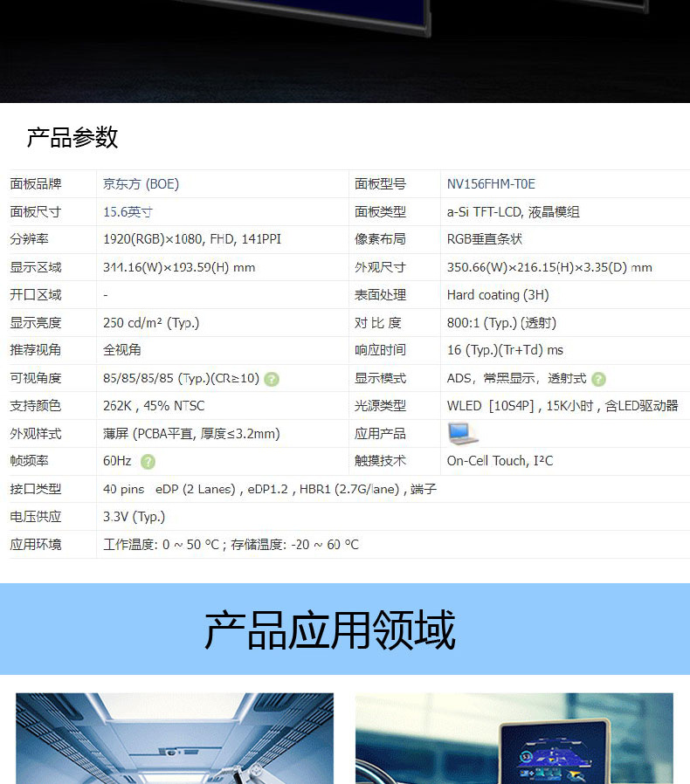Select the RGB垂直条状 value

click(x=485, y=239)
